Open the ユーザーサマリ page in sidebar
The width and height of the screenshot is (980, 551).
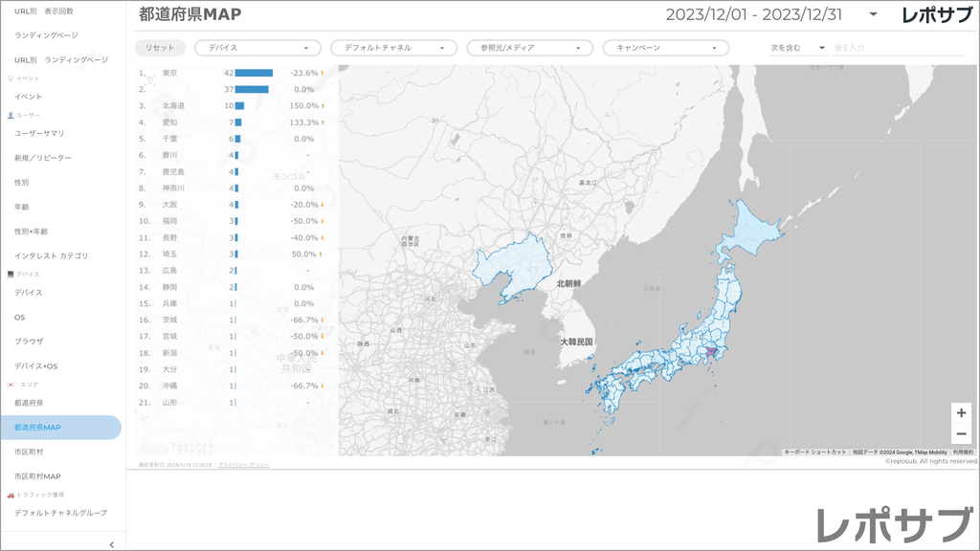(x=39, y=133)
